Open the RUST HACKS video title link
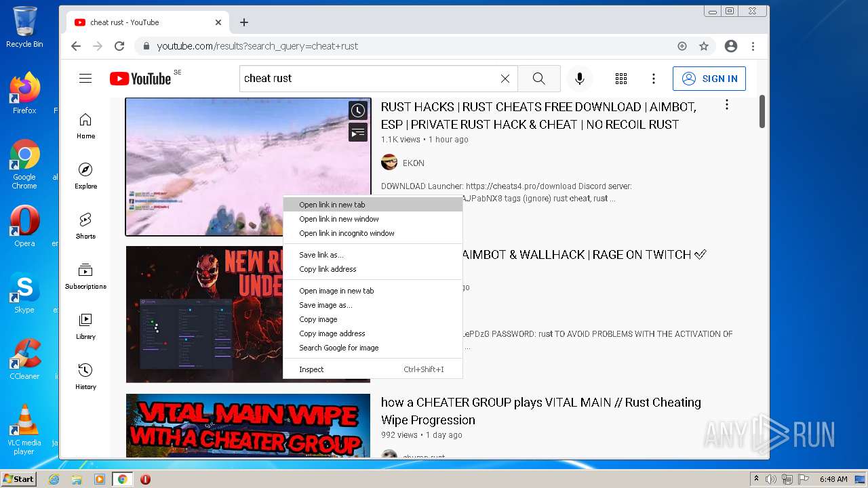 (538, 116)
